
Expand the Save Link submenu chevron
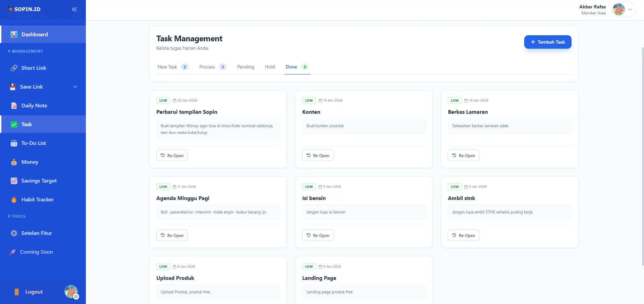(x=75, y=87)
